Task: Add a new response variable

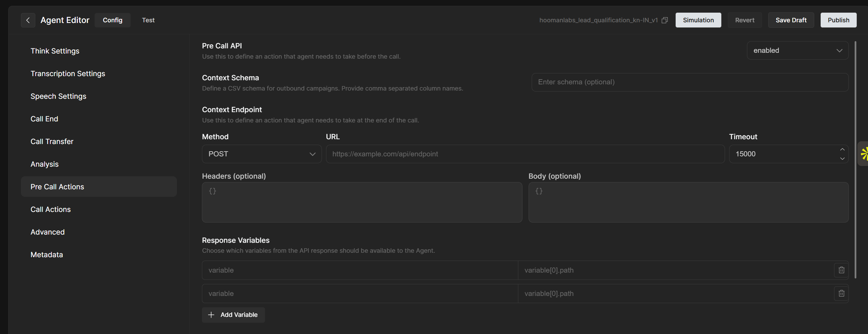Action: click(233, 315)
